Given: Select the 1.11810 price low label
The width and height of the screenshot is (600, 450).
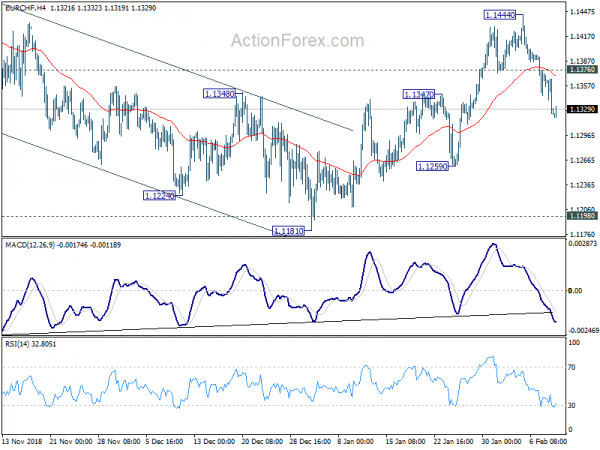Looking at the screenshot, I should 289,231.
